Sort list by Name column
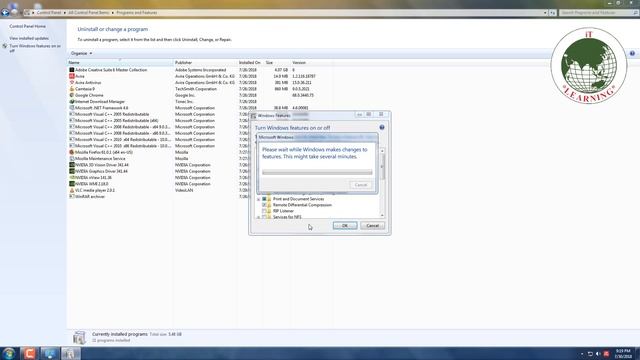 pyautogui.click(x=120, y=63)
